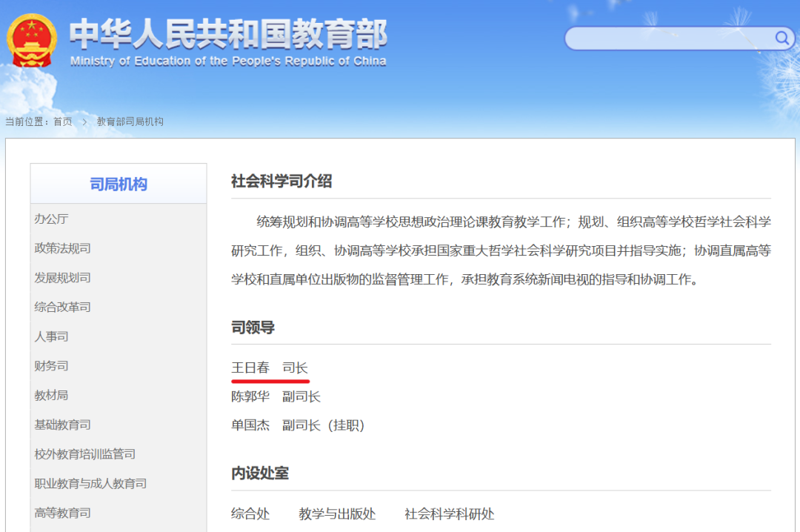Go to 校外教育培训监管司 department page
This screenshot has width=800, height=532.
coord(84,454)
